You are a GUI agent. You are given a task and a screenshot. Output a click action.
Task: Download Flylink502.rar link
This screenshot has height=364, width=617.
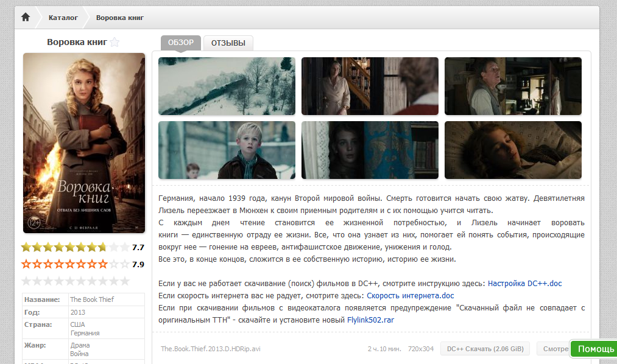click(x=370, y=320)
